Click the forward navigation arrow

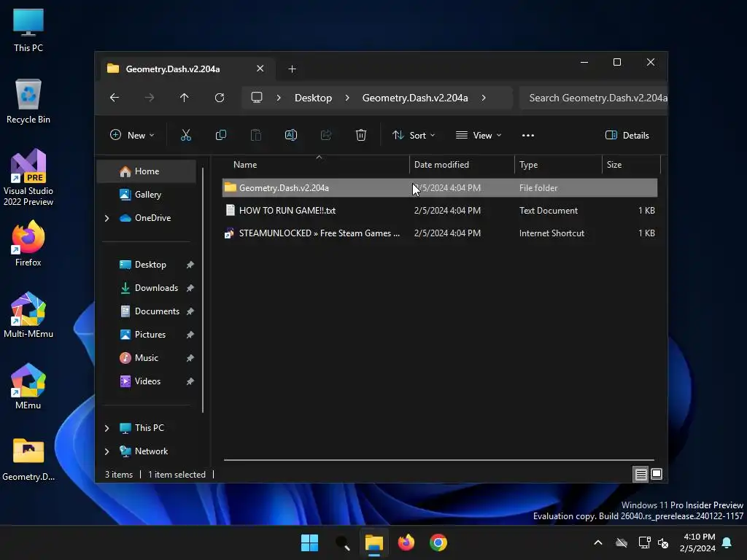pyautogui.click(x=150, y=98)
